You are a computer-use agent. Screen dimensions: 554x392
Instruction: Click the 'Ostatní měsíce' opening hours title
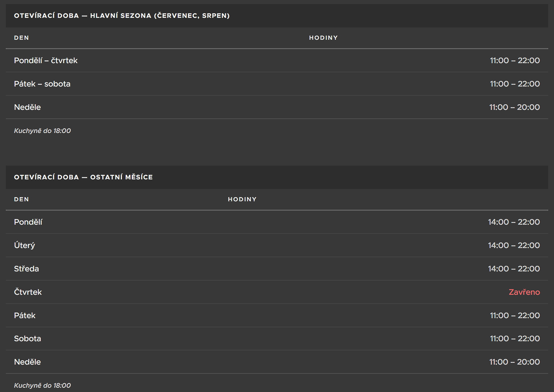tap(83, 177)
